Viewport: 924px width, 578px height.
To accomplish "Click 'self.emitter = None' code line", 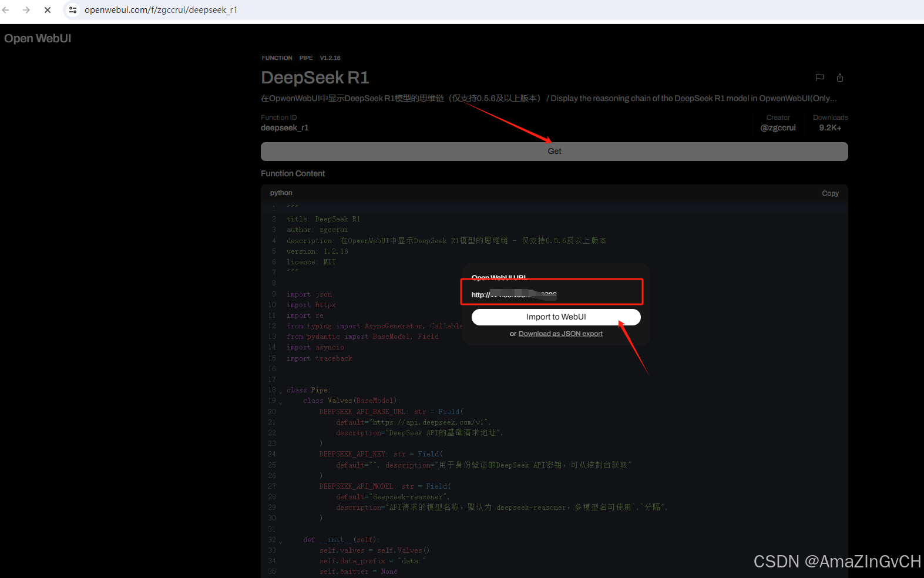I will [358, 572].
